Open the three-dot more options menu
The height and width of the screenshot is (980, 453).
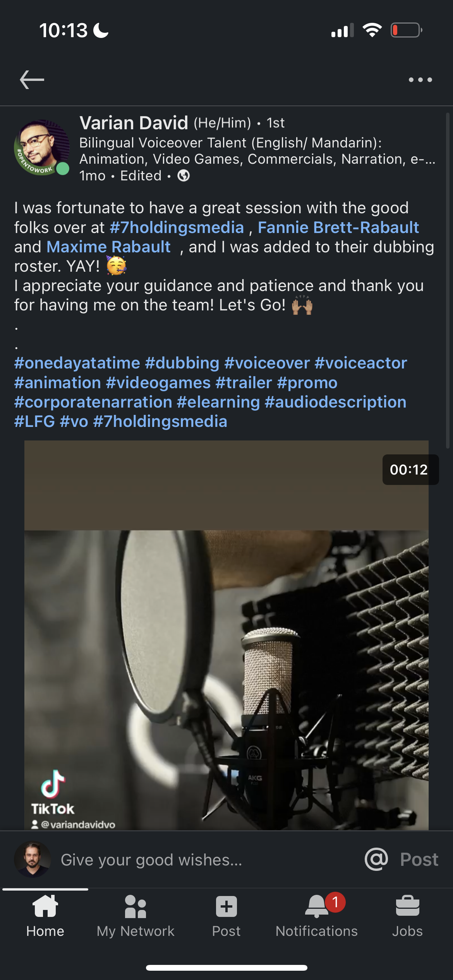pyautogui.click(x=420, y=80)
